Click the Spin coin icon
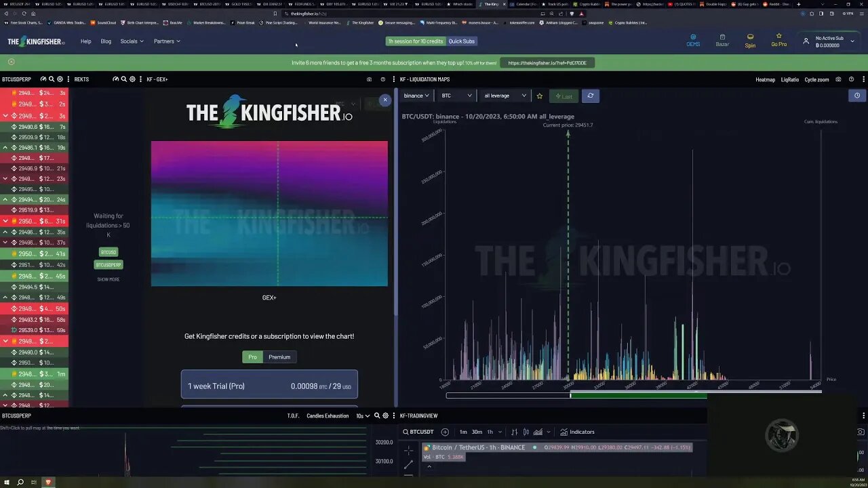The width and height of the screenshot is (868, 488). tap(750, 41)
